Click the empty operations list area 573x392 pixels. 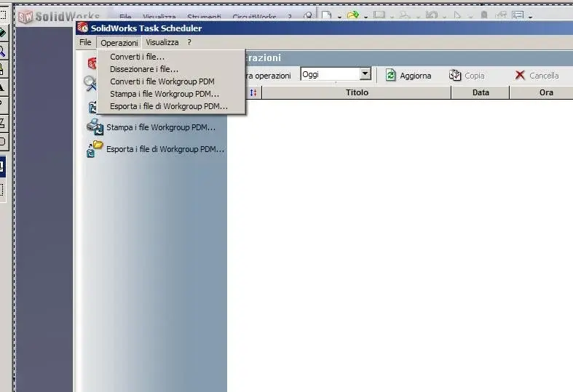[x=400, y=245]
